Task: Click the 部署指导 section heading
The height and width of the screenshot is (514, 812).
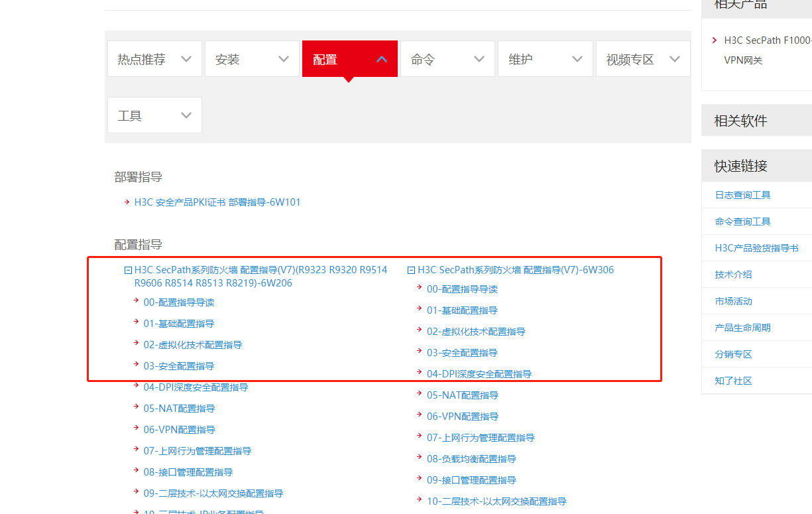Action: click(x=139, y=177)
